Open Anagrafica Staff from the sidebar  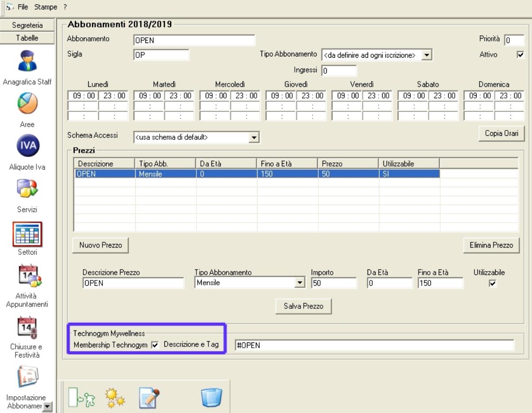(x=27, y=61)
